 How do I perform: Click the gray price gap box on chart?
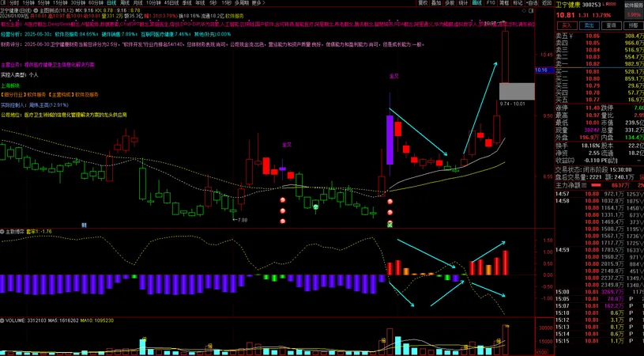tap(516, 90)
